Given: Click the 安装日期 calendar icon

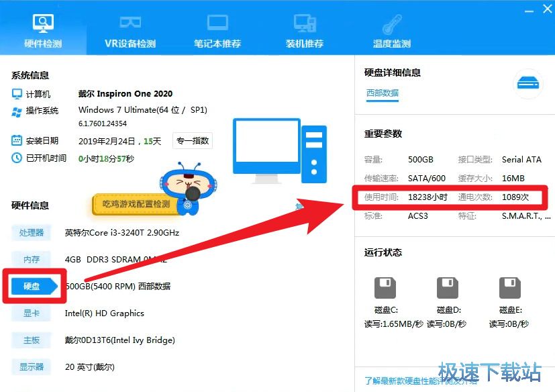Looking at the screenshot, I should (x=17, y=140).
